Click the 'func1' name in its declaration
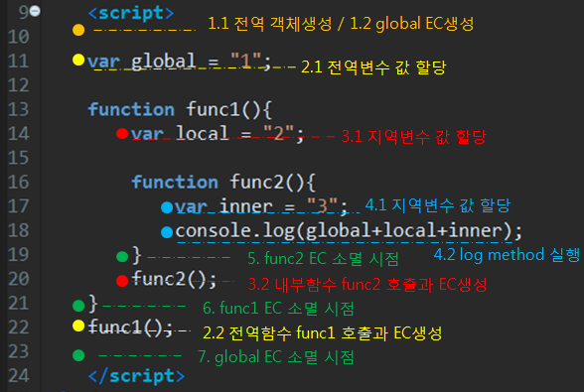584x392 pixels. click(x=213, y=109)
